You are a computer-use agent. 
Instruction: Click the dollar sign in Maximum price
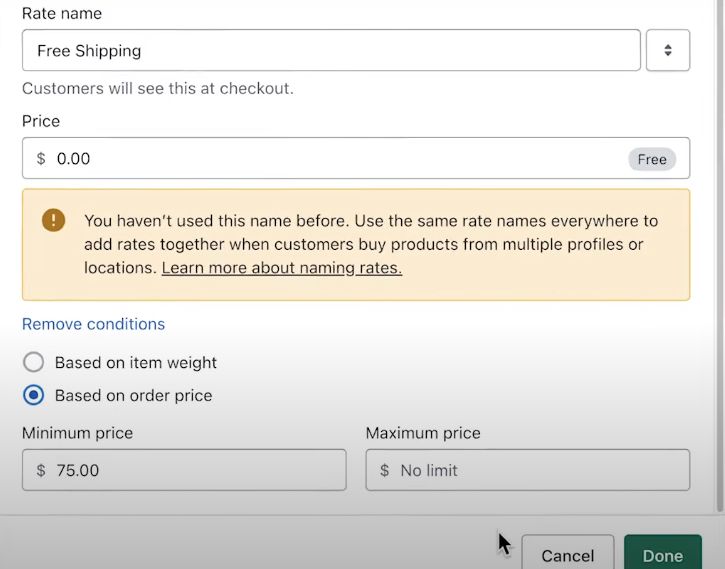coord(384,470)
